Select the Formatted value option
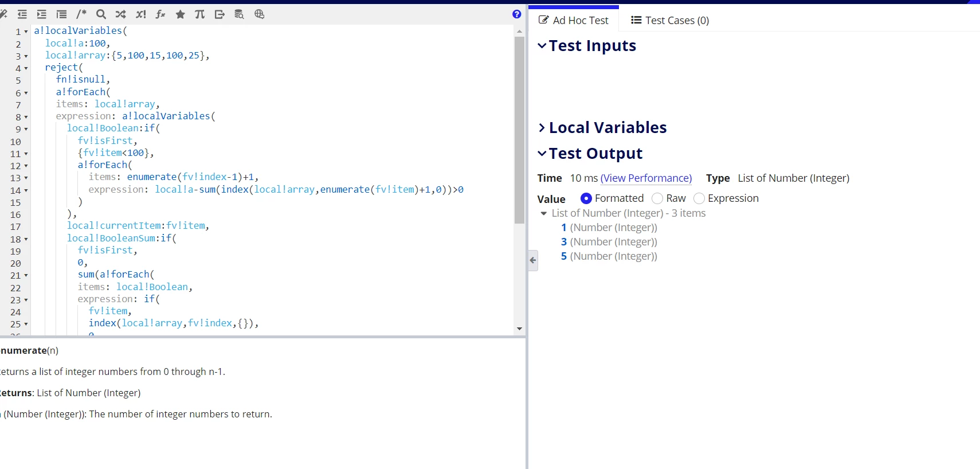 click(x=586, y=198)
